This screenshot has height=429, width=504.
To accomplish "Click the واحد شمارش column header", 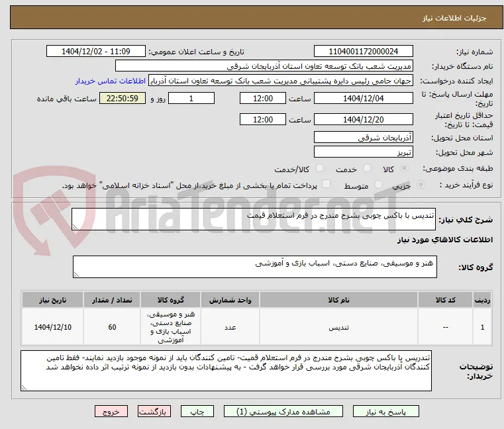I will (230, 300).
